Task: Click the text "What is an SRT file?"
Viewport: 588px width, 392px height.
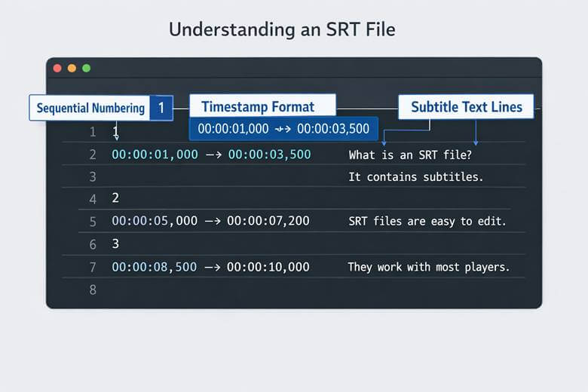Action: coord(410,155)
